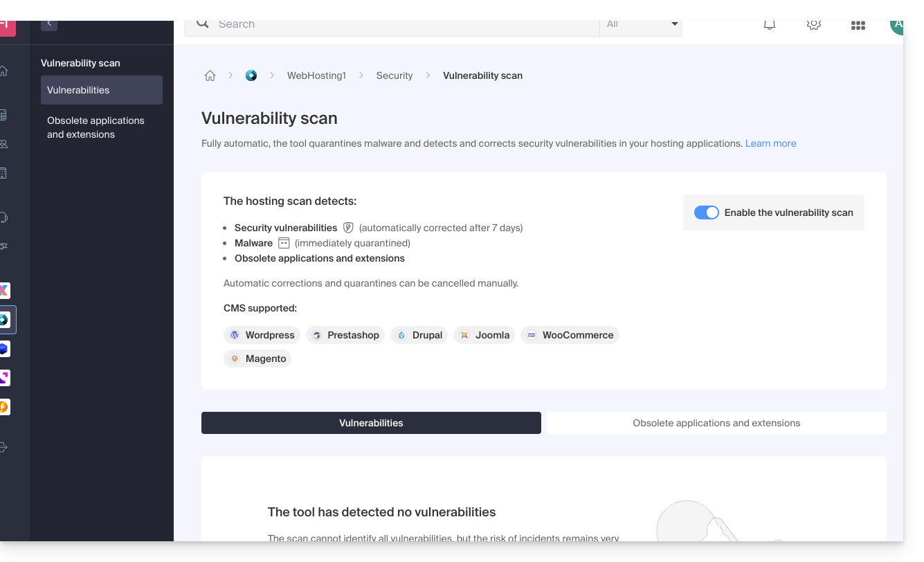This screenshot has height=562, width=924.
Task: Open the apps grid menu
Action: click(858, 26)
